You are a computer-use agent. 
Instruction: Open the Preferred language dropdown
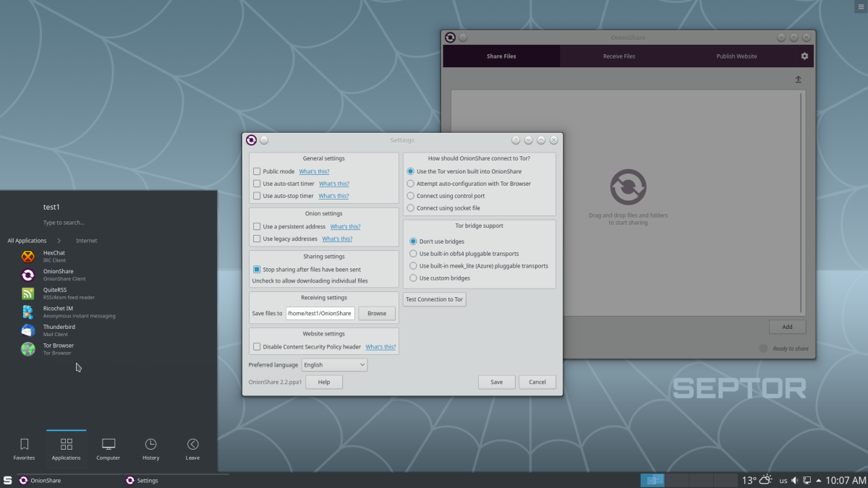[x=335, y=365]
